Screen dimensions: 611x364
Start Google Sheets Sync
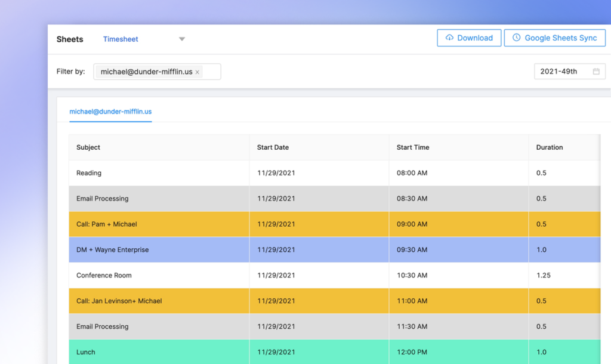tap(554, 38)
